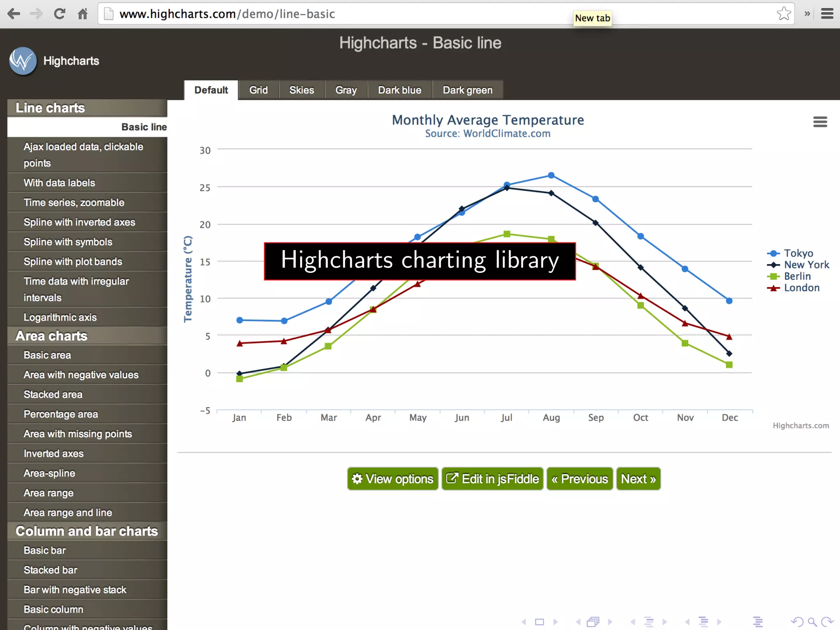Select the Default theme tab

click(211, 90)
